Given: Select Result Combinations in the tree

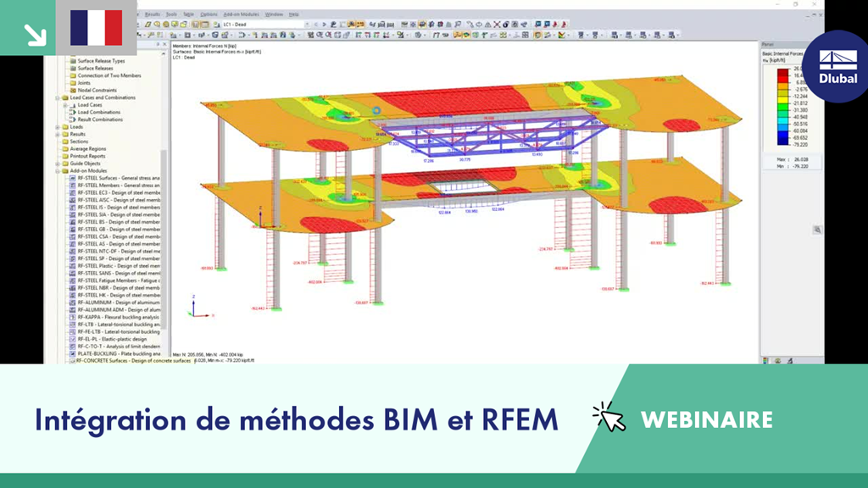Looking at the screenshot, I should [x=100, y=119].
